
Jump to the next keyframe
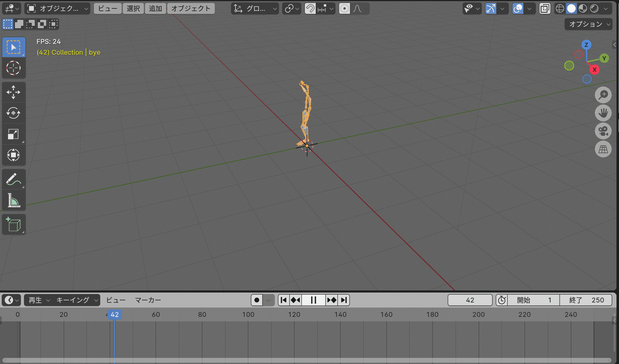tap(332, 300)
